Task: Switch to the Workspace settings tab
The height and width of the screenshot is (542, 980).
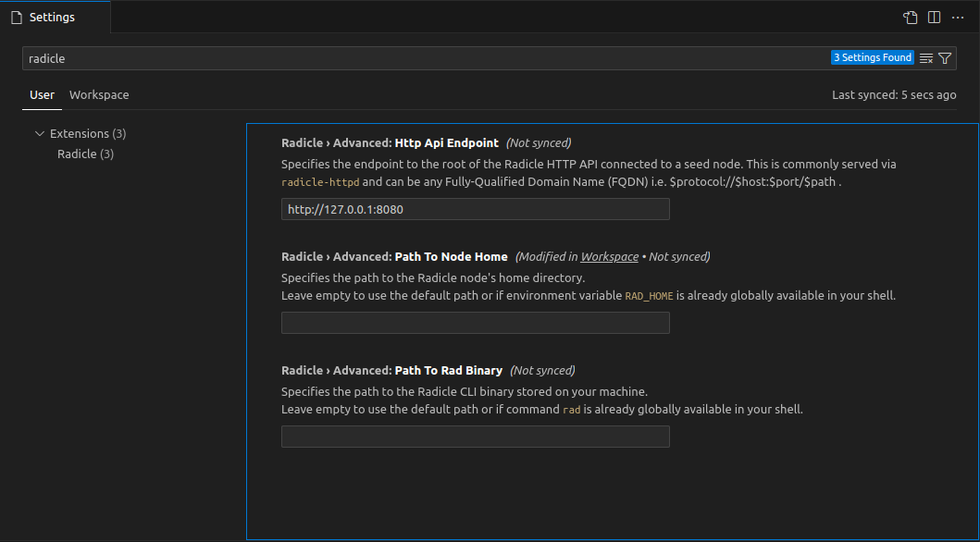Action: point(99,95)
